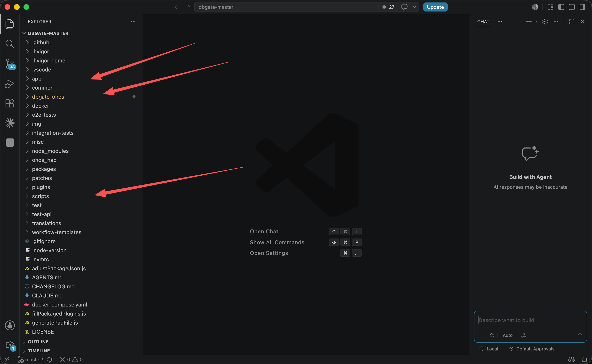The width and height of the screenshot is (592, 364).
Task: Open the chat sparkle icon in title bar
Action: click(405, 7)
